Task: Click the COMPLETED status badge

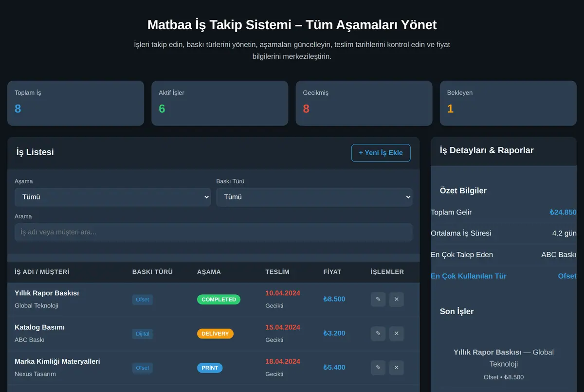Action: (x=219, y=300)
